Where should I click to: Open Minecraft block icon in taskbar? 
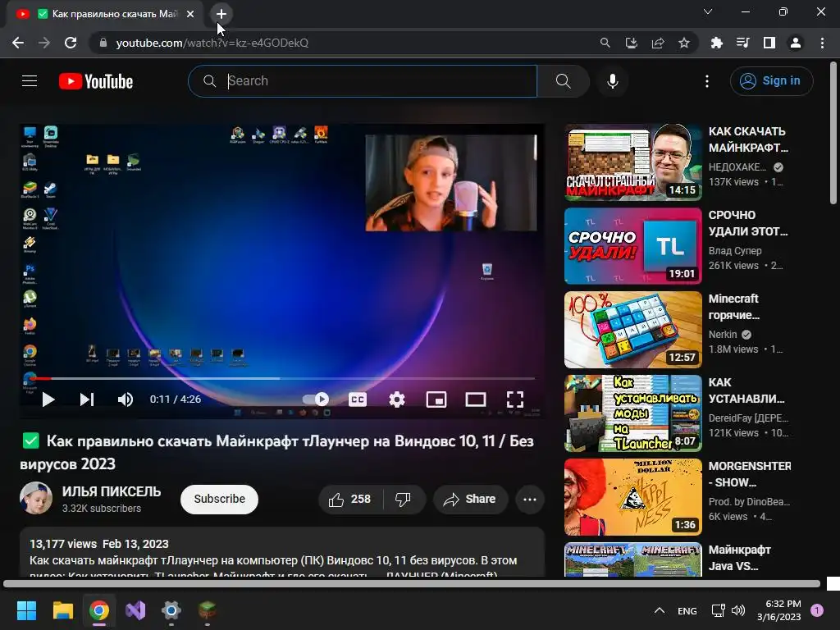[x=208, y=610]
